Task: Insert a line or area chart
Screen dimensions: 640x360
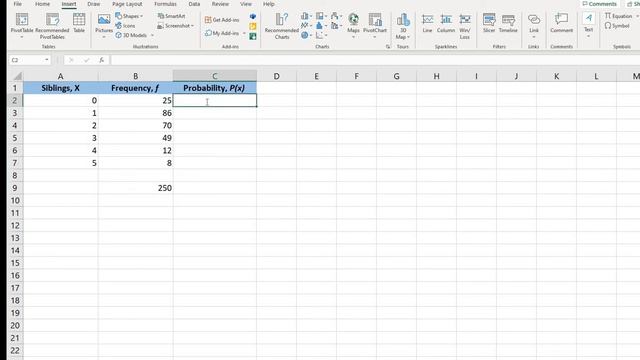Action: (306, 26)
